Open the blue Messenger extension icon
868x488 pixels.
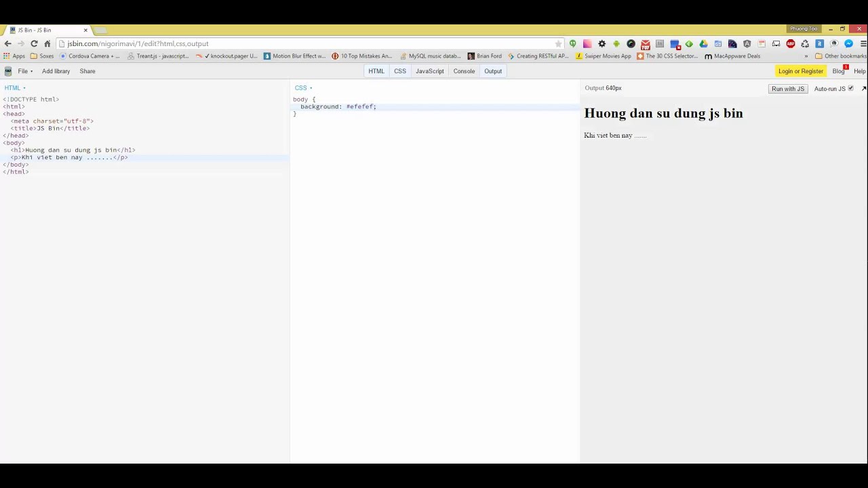tap(849, 43)
